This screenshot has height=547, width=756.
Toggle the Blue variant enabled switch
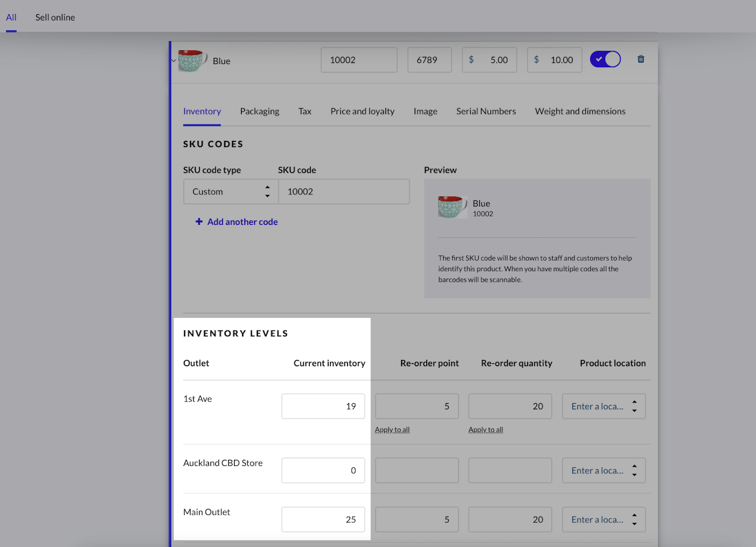605,59
